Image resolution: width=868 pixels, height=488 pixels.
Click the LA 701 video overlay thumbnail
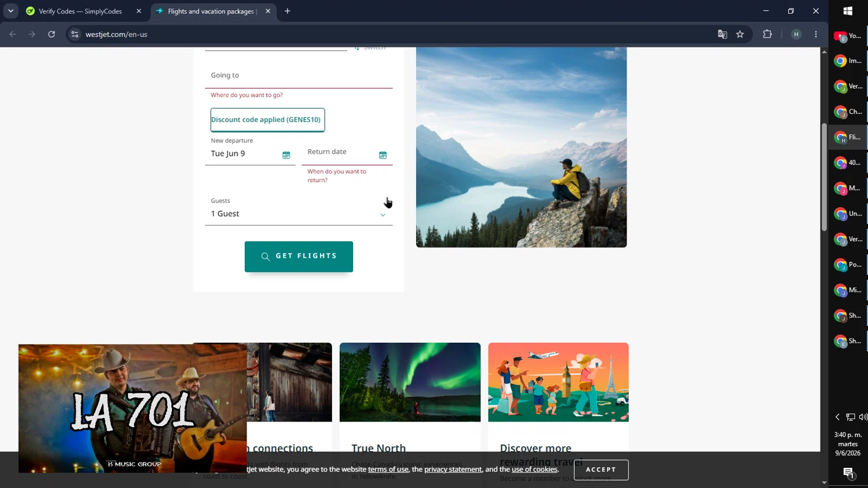(x=133, y=409)
